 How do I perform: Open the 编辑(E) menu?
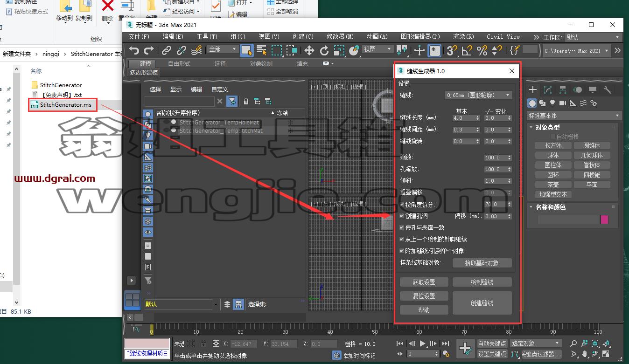[173, 36]
